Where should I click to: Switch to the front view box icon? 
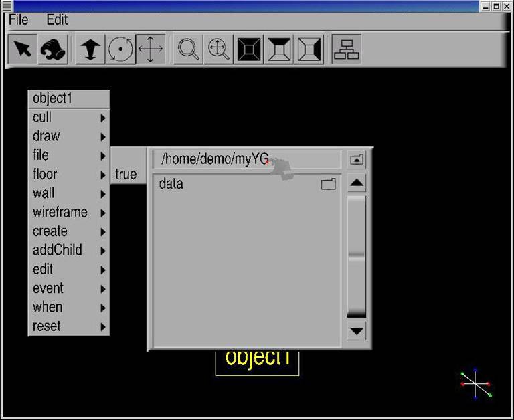coord(249,49)
